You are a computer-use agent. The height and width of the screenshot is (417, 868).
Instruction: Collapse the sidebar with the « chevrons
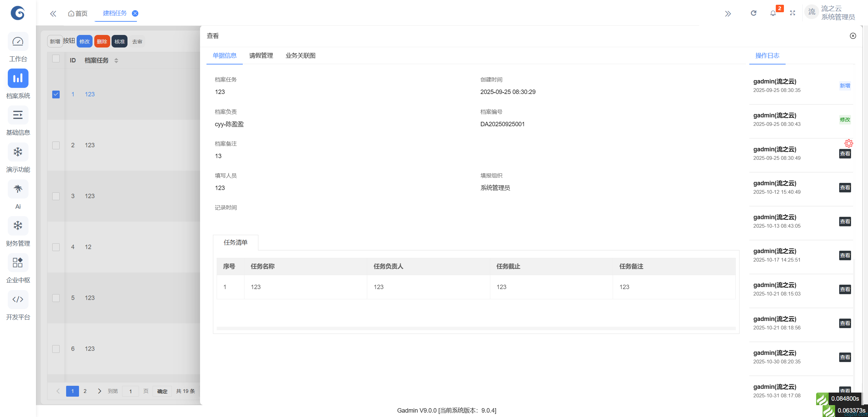tap(53, 13)
